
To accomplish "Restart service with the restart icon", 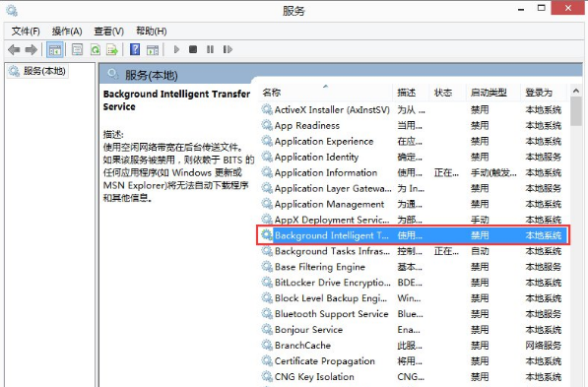I will (228, 49).
